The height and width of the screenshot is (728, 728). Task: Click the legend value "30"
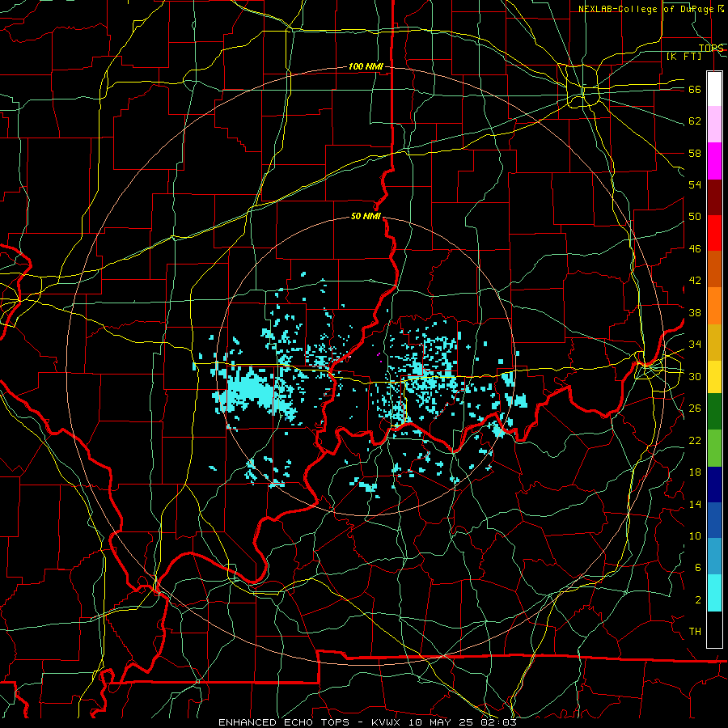point(695,376)
